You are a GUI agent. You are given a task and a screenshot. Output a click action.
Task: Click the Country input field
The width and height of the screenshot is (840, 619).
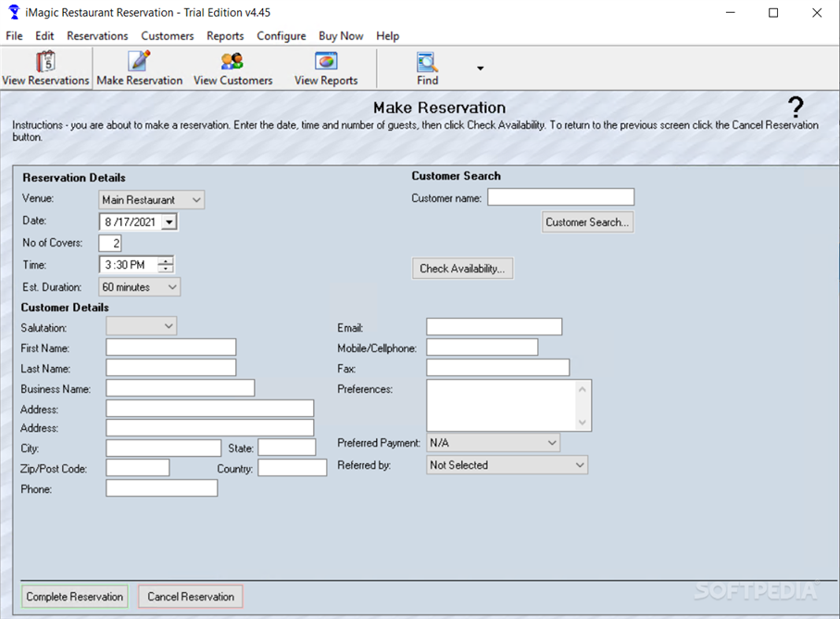click(293, 468)
